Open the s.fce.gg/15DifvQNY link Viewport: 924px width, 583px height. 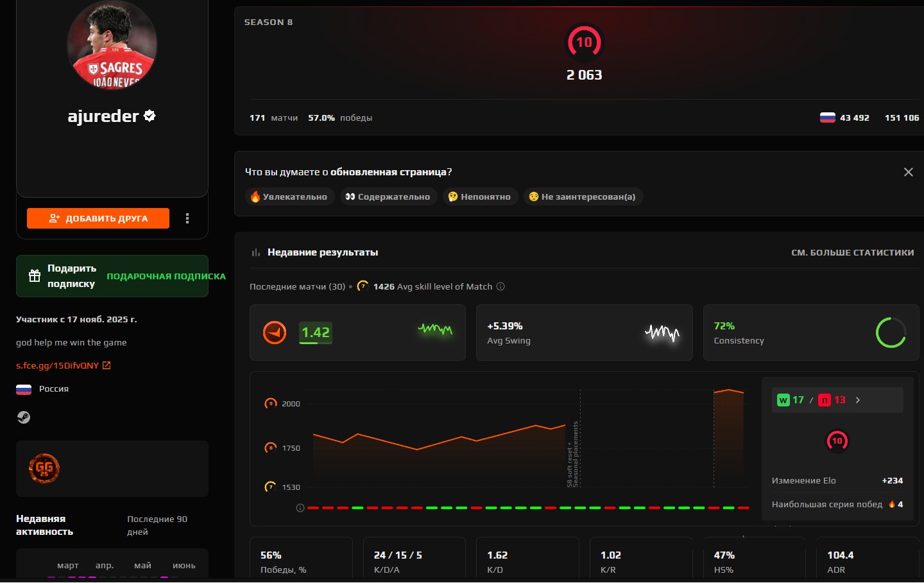[58, 365]
